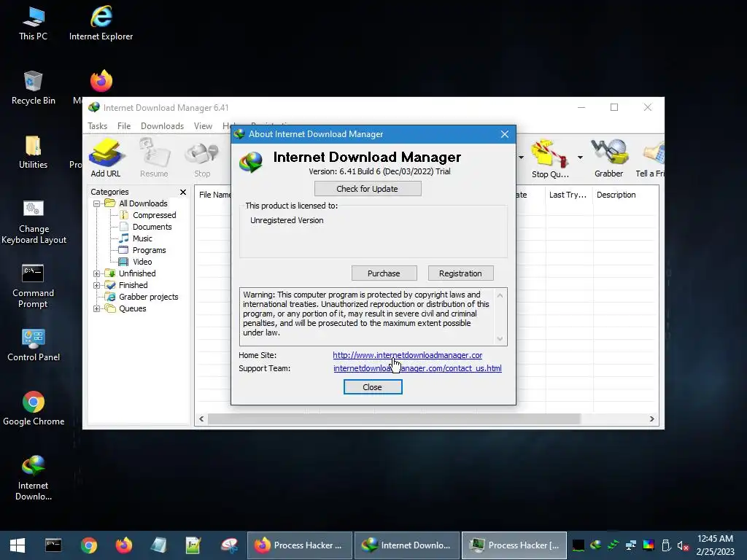Switch to Internet Download Manager taskbar button
The height and width of the screenshot is (560, 747).
pos(407,545)
